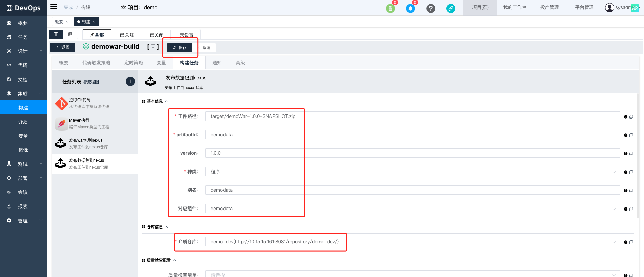This screenshot has height=277, width=644.
Task: Click the help icon for artifactId
Action: pos(626,135)
